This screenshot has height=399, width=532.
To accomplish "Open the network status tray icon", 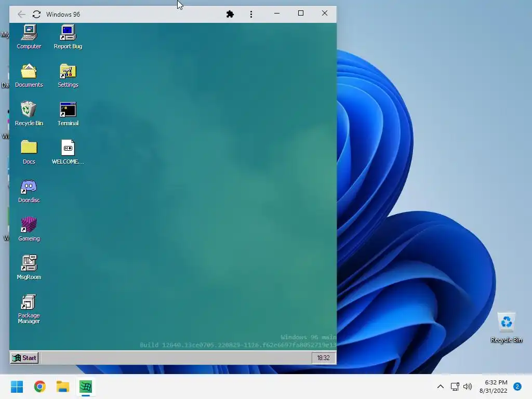I will (455, 387).
